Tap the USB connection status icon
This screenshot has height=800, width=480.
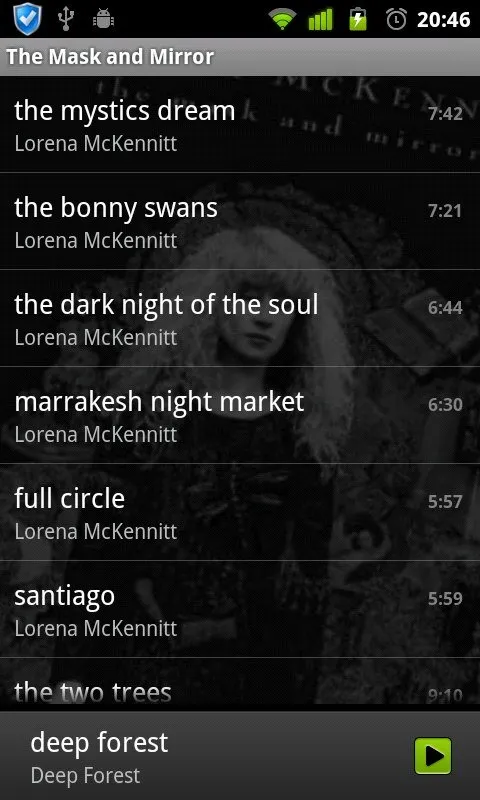coord(66,19)
